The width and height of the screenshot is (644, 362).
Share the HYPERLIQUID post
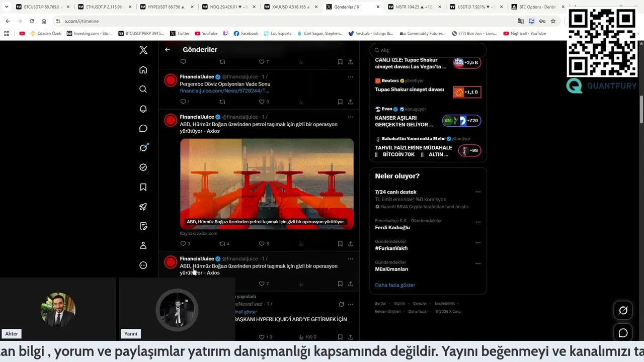pos(351,337)
